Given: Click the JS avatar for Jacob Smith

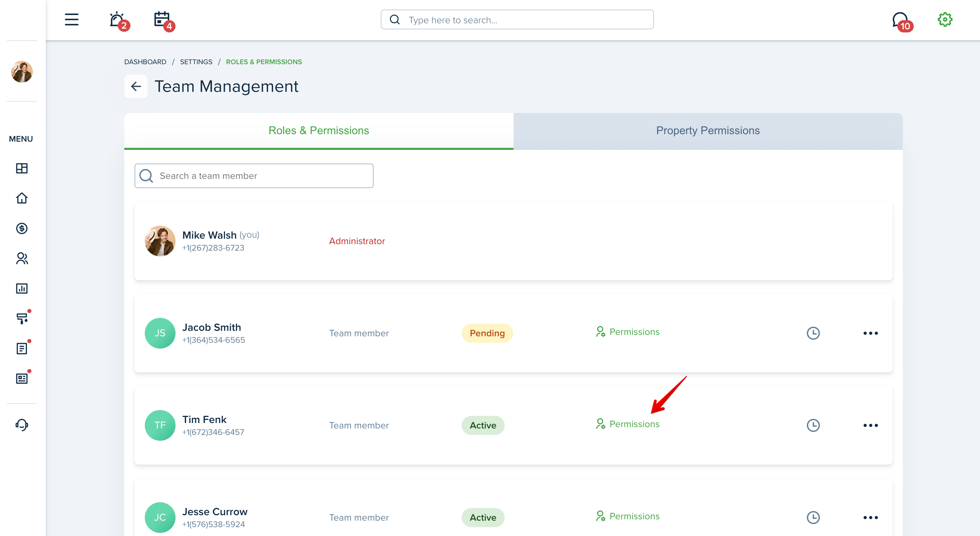Looking at the screenshot, I should 160,333.
